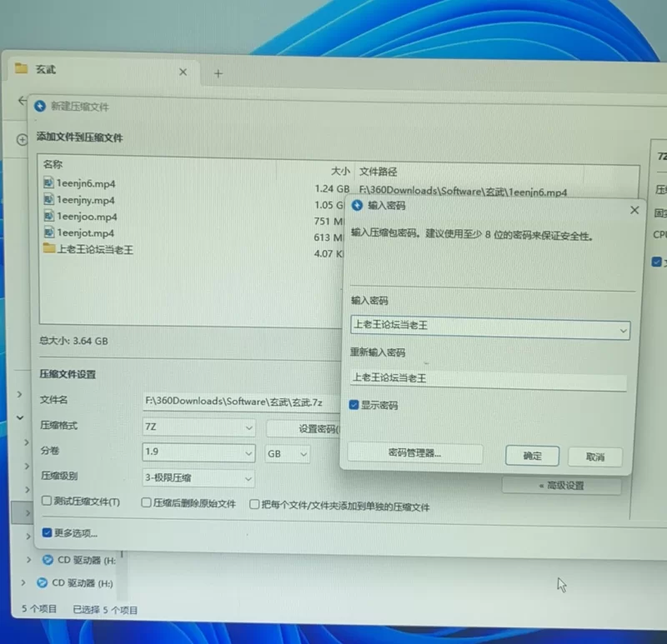This screenshot has width=667, height=644.
Task: Select the 1eenjn6.mp4 file icon
Action: point(48,183)
